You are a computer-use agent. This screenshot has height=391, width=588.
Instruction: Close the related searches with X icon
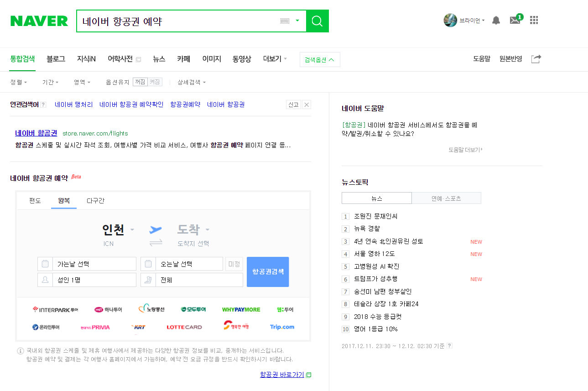point(307,104)
